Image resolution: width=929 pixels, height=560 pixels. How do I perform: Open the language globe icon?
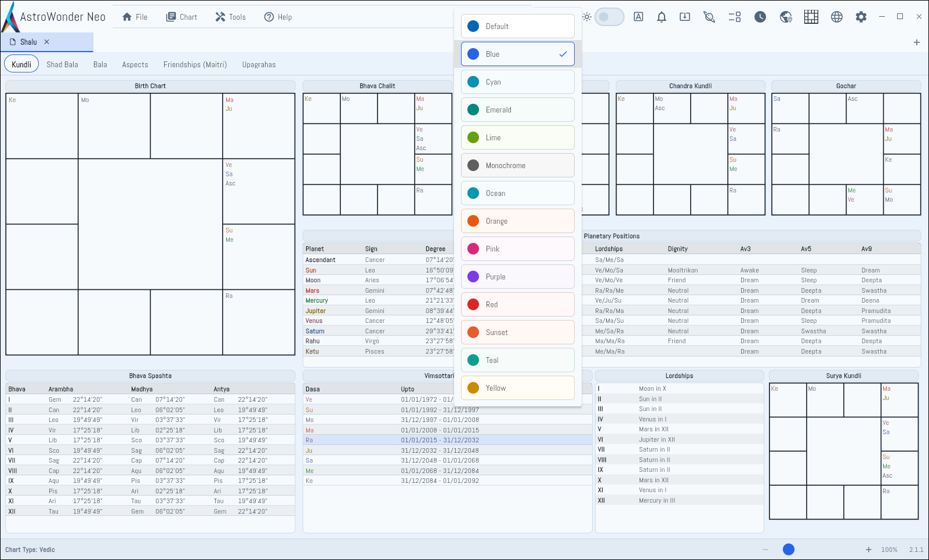click(x=837, y=17)
